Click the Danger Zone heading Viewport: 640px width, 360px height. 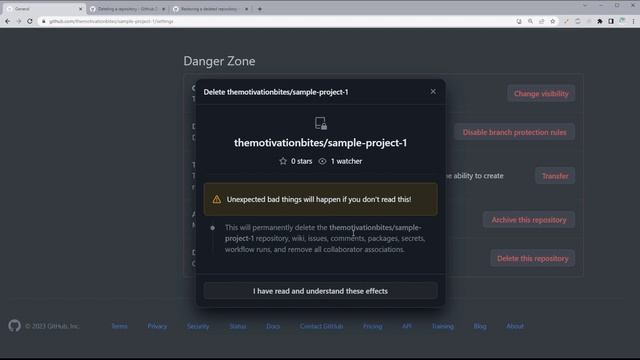[219, 61]
